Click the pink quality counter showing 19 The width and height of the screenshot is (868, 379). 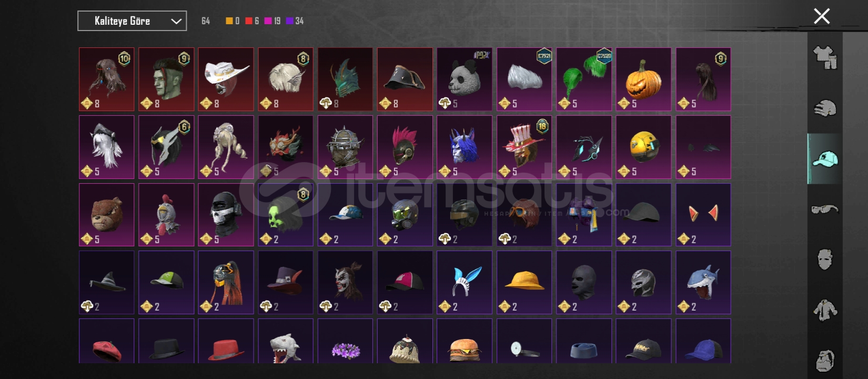pyautogui.click(x=272, y=21)
